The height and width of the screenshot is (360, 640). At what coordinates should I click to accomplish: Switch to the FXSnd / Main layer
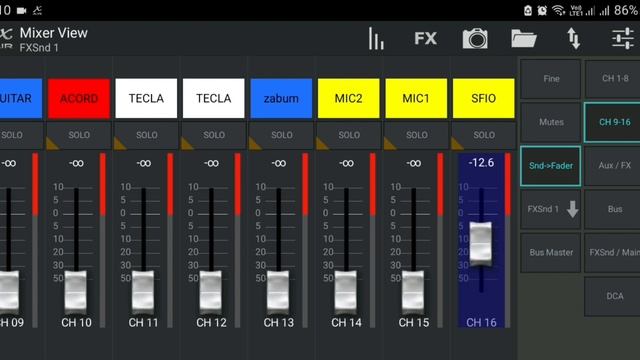pyautogui.click(x=613, y=253)
